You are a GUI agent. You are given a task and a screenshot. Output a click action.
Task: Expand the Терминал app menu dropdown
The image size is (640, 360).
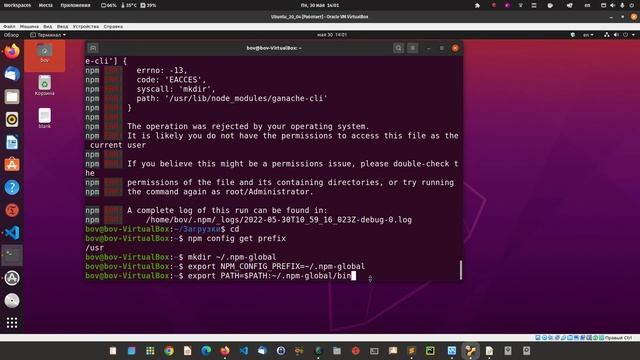pyautogui.click(x=48, y=35)
